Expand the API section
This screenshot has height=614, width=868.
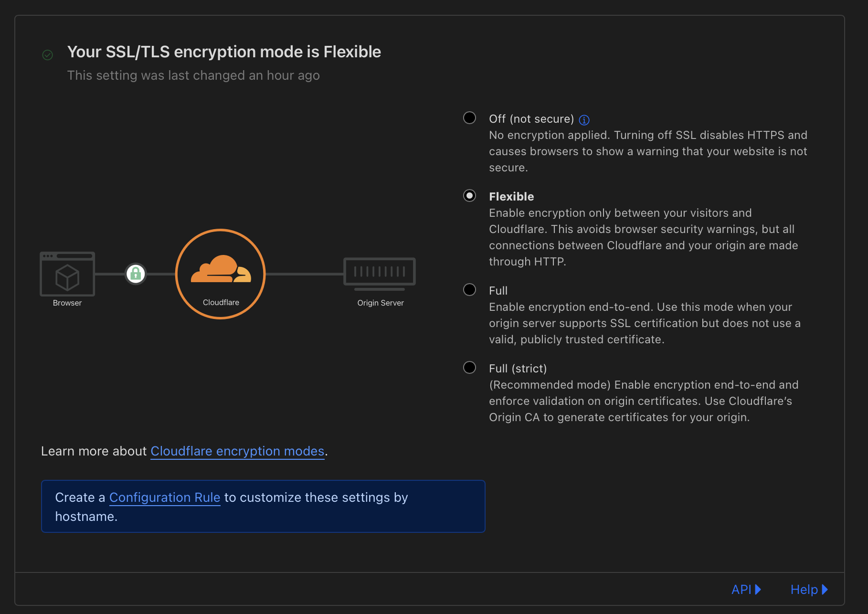point(746,590)
